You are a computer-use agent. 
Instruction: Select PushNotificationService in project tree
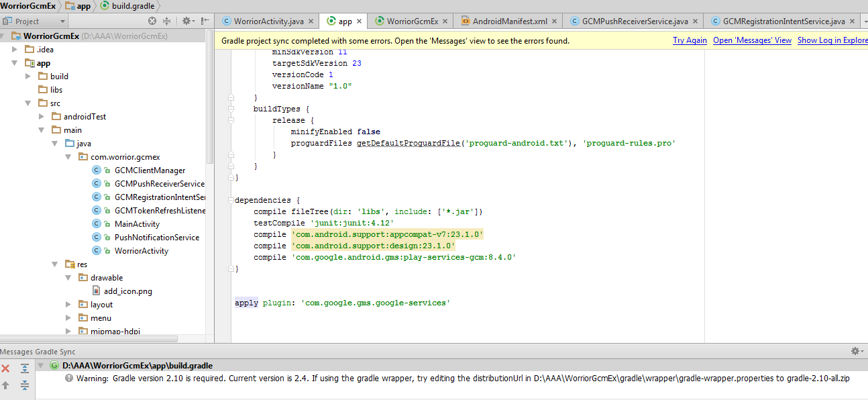157,237
